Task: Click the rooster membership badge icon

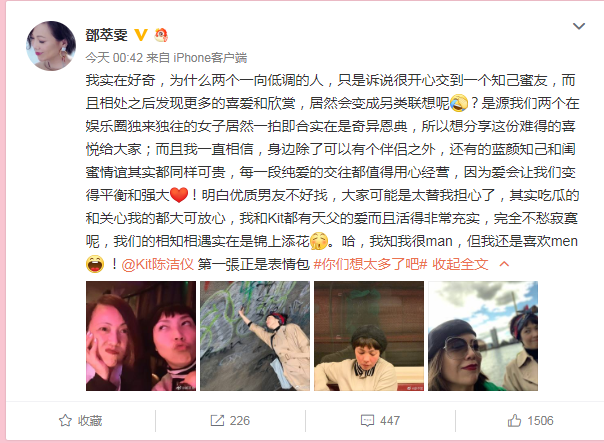Action: pos(161,35)
